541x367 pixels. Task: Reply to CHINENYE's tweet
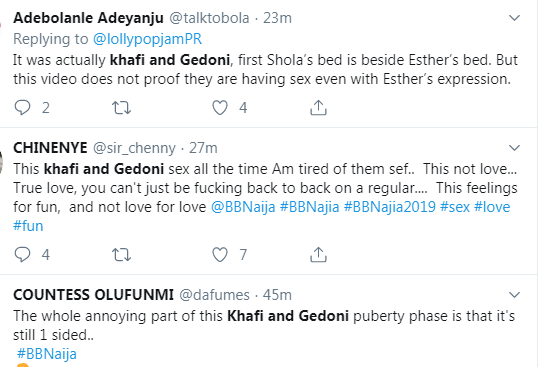[x=22, y=255]
